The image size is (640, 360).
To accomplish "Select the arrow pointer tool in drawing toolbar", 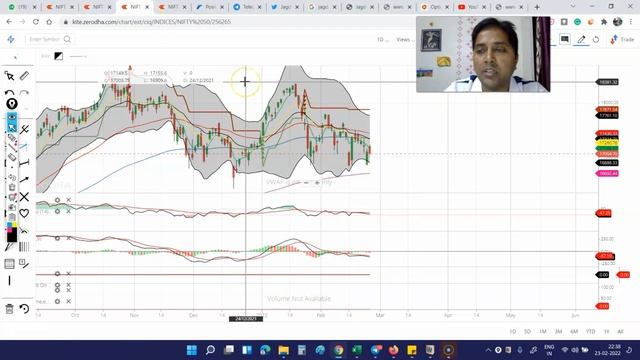I will tap(9, 76).
